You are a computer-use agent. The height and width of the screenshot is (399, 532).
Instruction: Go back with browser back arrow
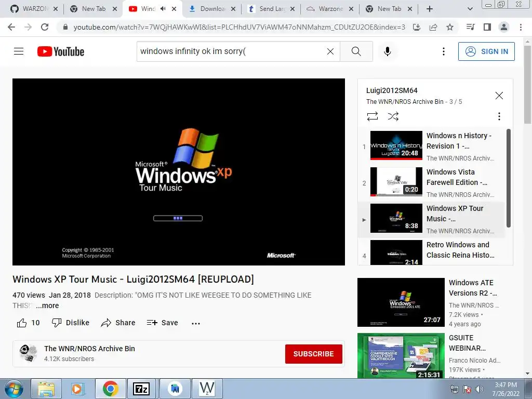[11, 27]
